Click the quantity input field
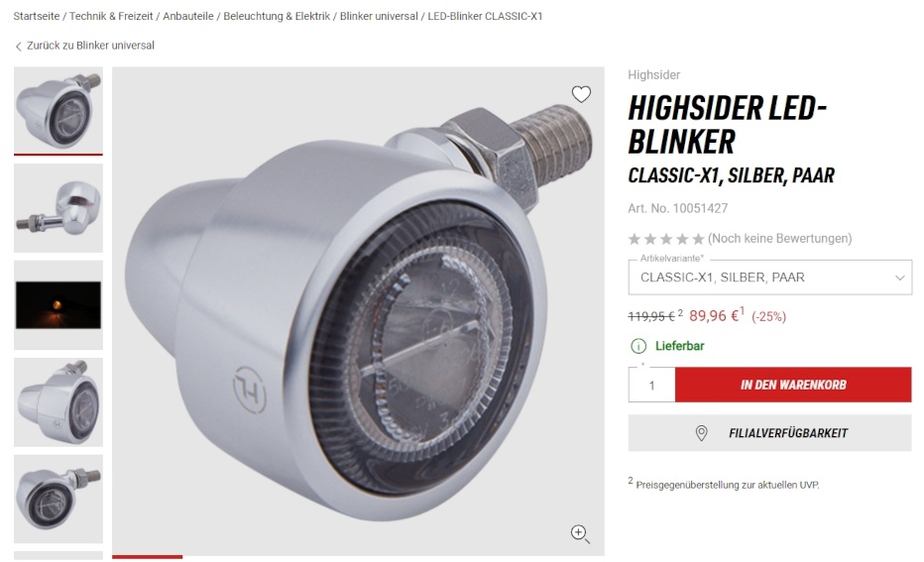Screen dimensions: 924x562 point(651,385)
